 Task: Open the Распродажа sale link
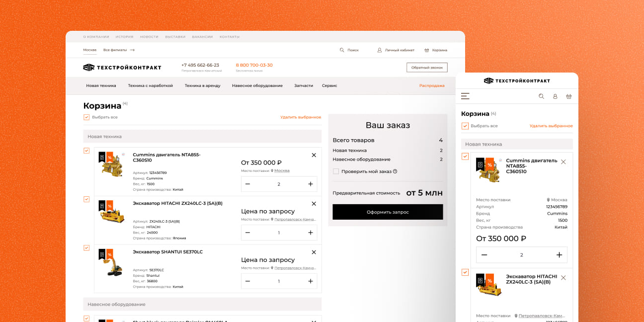click(432, 85)
